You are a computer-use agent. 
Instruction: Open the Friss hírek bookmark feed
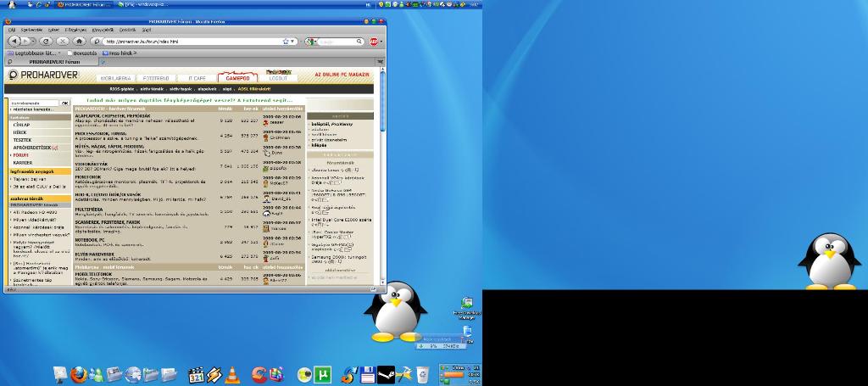[120, 53]
